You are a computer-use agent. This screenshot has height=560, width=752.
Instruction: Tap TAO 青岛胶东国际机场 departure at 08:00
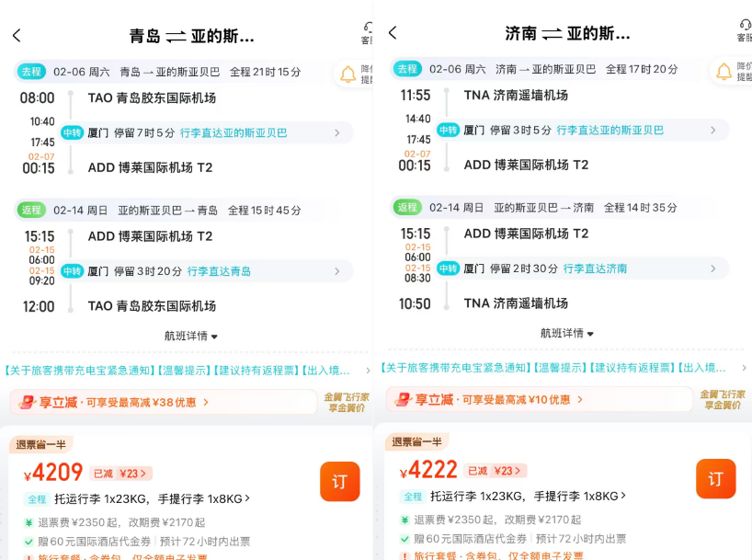[x=152, y=97]
